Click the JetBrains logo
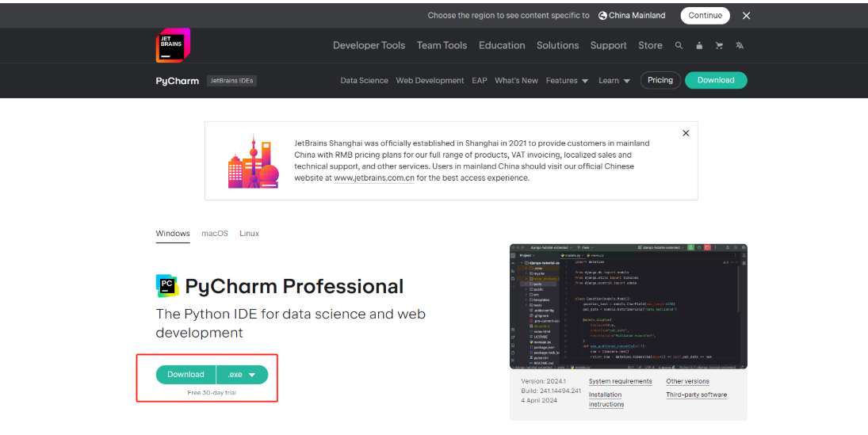This screenshot has width=868, height=435. pyautogui.click(x=174, y=45)
